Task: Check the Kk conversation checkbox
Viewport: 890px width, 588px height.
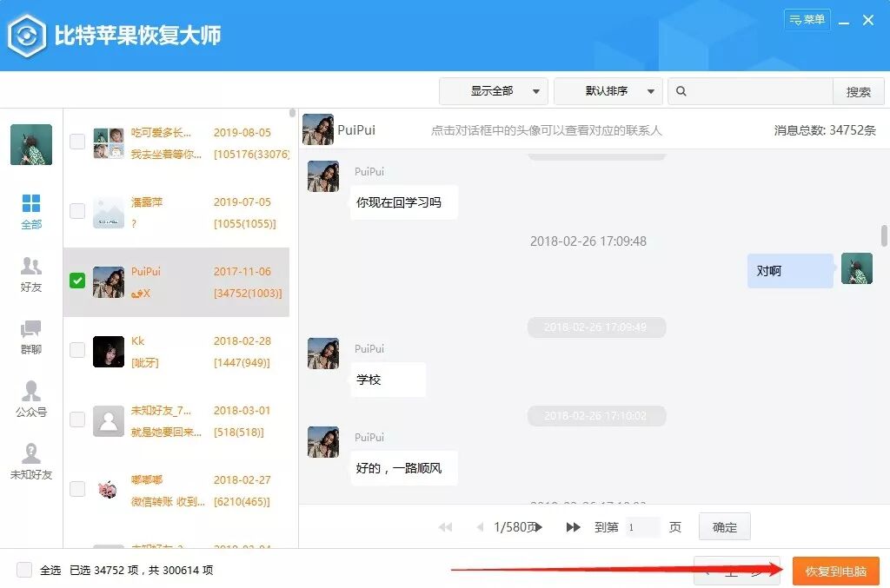Action: click(77, 350)
